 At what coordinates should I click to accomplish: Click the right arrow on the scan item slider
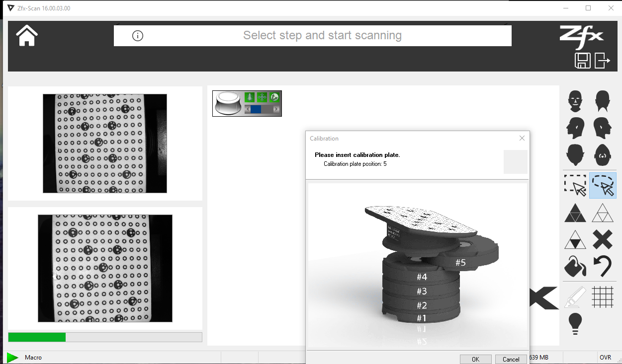[276, 109]
